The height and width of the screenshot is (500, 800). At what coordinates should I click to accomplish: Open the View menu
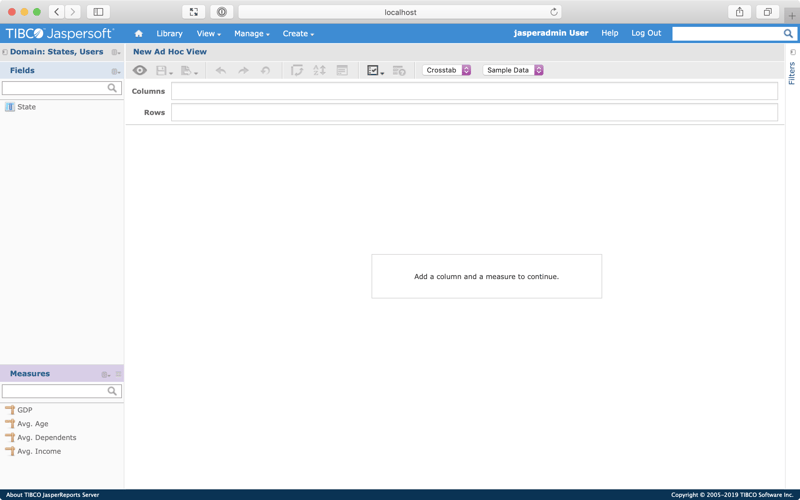(x=209, y=34)
